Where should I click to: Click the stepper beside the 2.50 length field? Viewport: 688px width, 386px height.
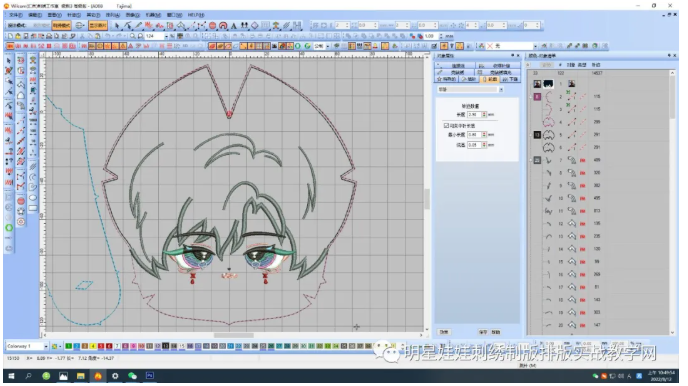[484, 114]
